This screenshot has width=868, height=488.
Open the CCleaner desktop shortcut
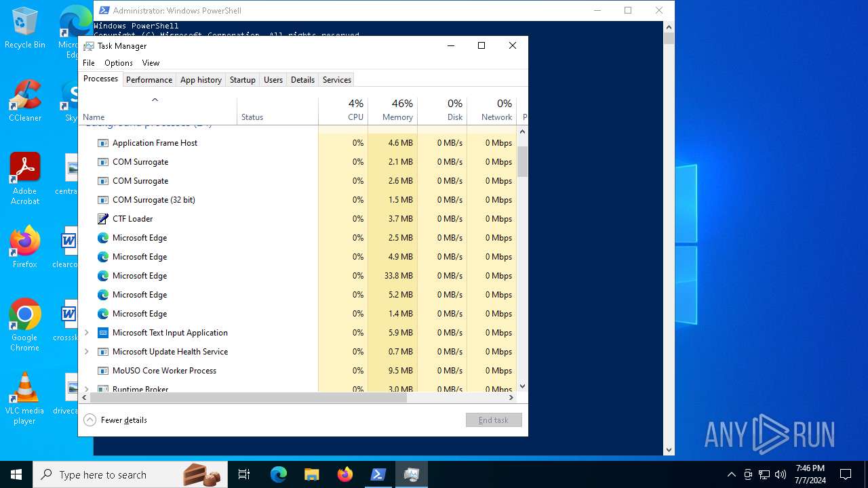click(25, 102)
